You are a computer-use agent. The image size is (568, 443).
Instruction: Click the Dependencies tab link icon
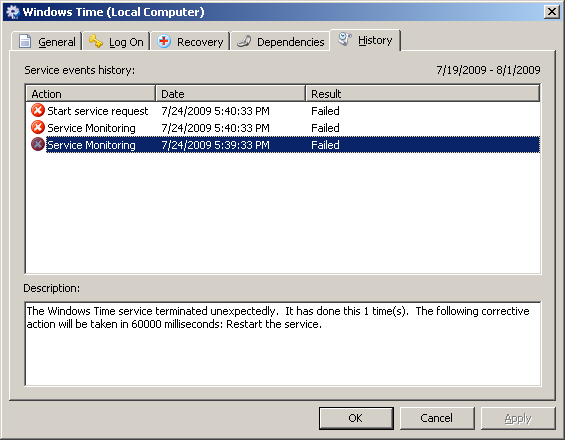click(244, 41)
